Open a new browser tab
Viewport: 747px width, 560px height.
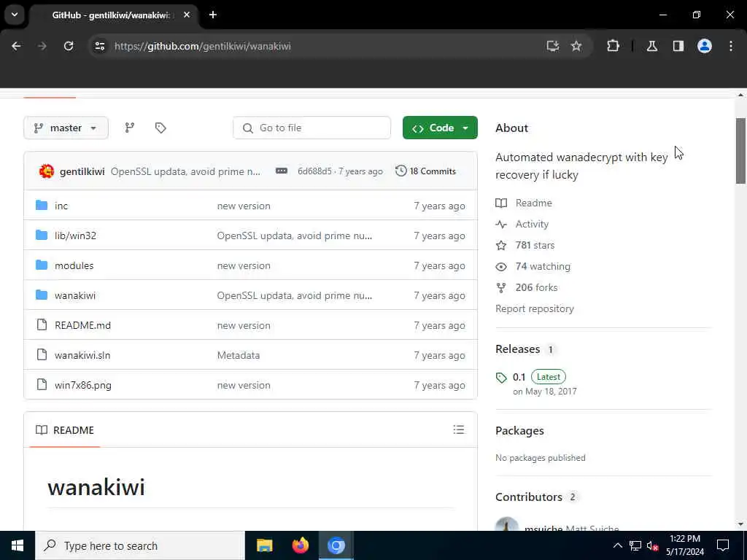pos(213,15)
